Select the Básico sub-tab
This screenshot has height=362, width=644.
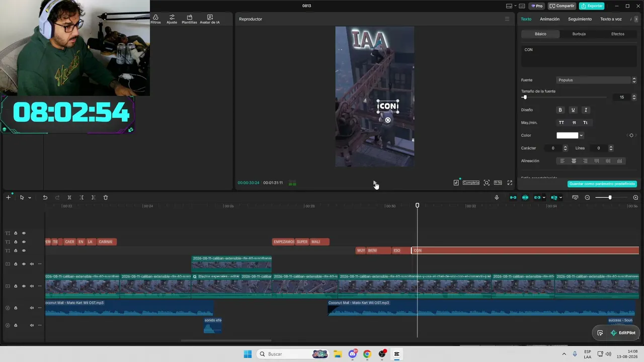click(x=540, y=34)
